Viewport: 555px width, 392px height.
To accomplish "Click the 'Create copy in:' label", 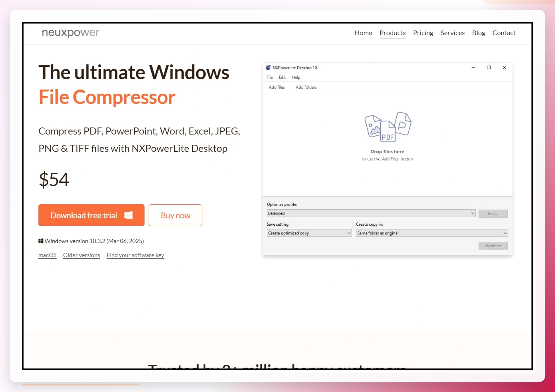I will tap(370, 224).
